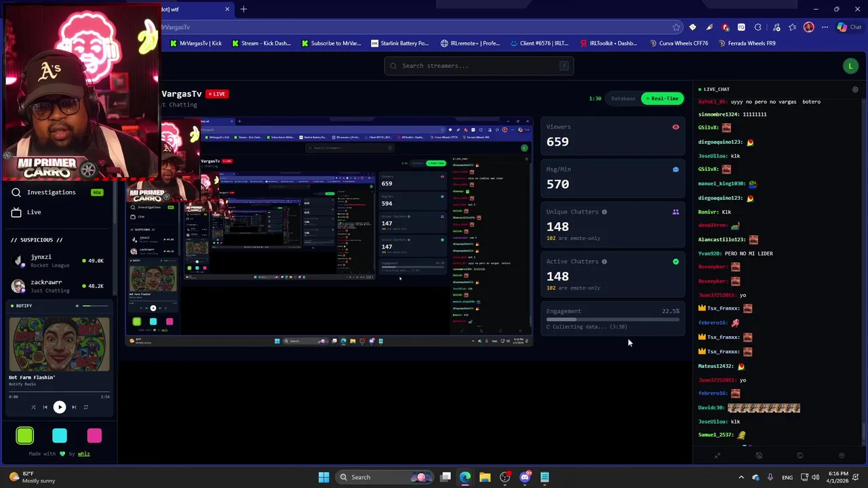
Task: Show info for Unique Chatters
Action: tap(604, 212)
